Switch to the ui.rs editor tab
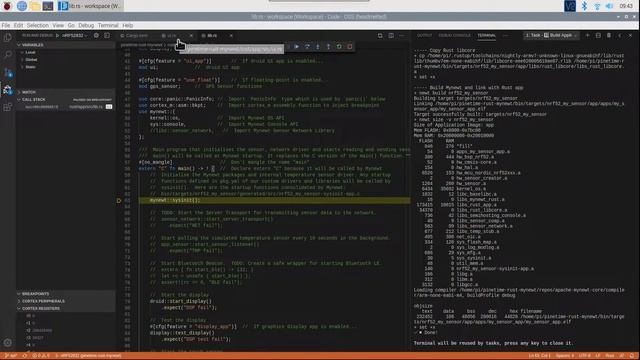The height and width of the screenshot is (360, 640). (171, 36)
